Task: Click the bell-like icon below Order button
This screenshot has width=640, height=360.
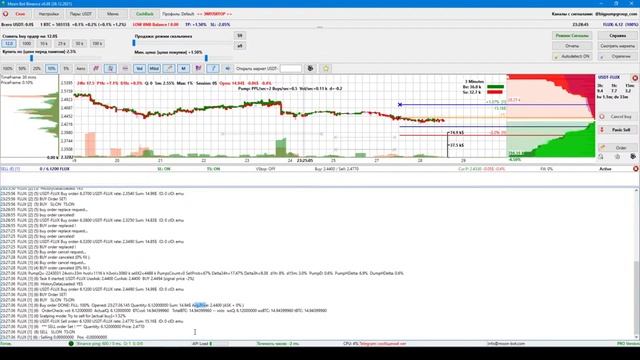Action: point(601,157)
